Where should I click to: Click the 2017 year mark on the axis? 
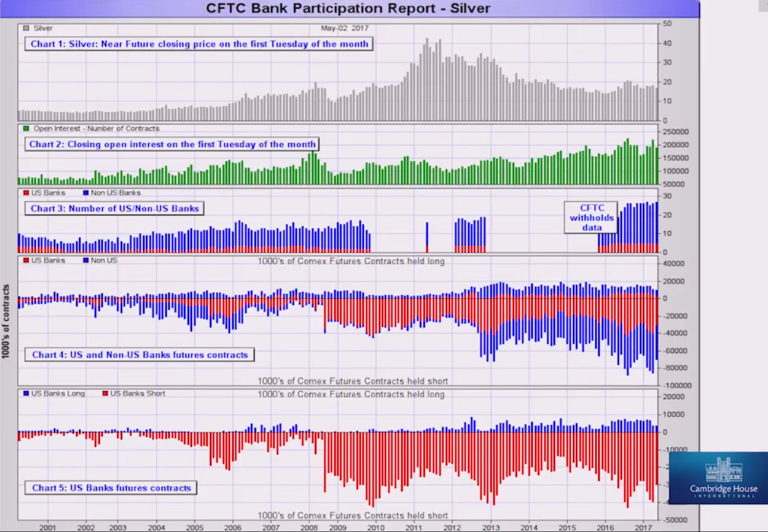point(643,528)
